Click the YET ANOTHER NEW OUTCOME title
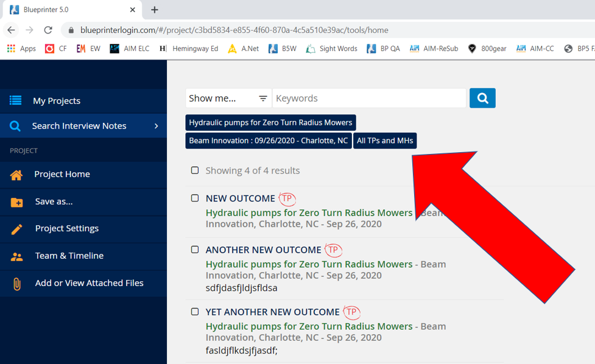Screen dimensions: 595x364 (x=272, y=312)
